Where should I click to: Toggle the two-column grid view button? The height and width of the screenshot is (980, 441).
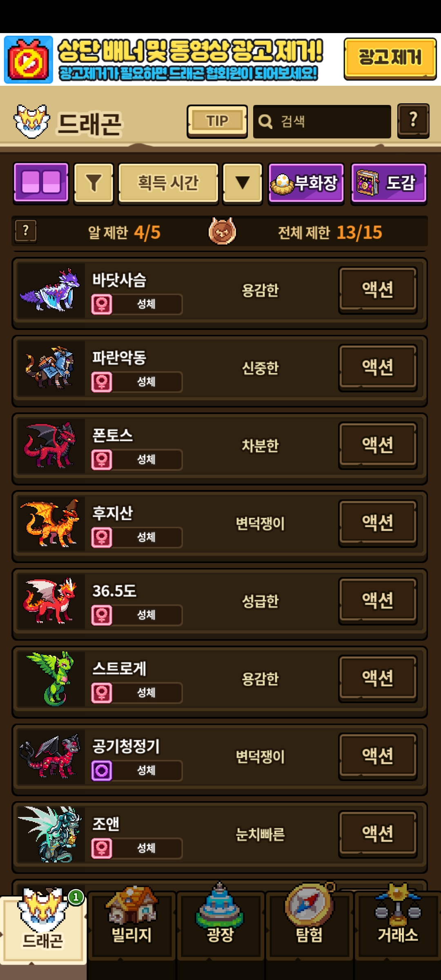[x=41, y=183]
